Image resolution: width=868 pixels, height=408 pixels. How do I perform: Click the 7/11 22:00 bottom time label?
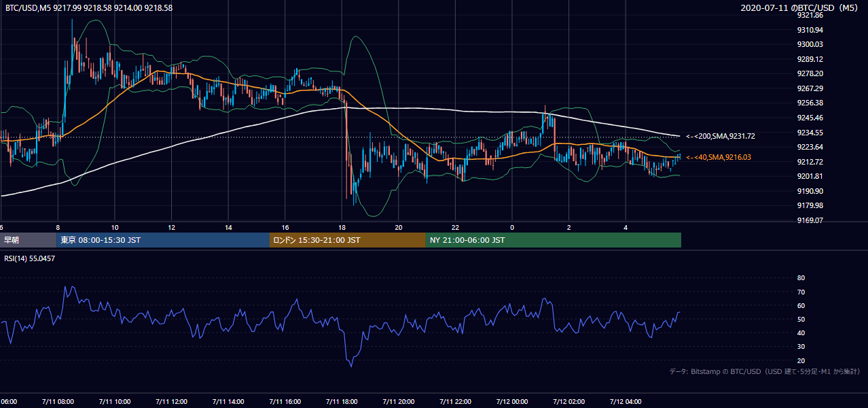[455, 401]
